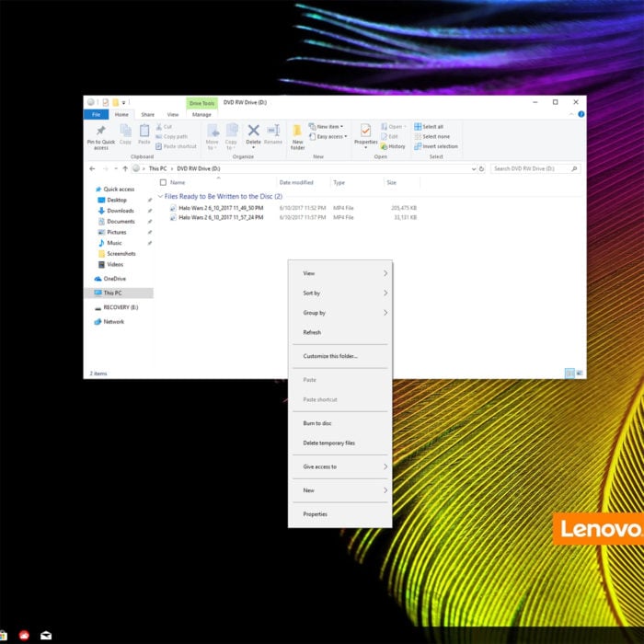Select Downloads in Quick access
Screen dimensions: 644x644
coord(121,211)
